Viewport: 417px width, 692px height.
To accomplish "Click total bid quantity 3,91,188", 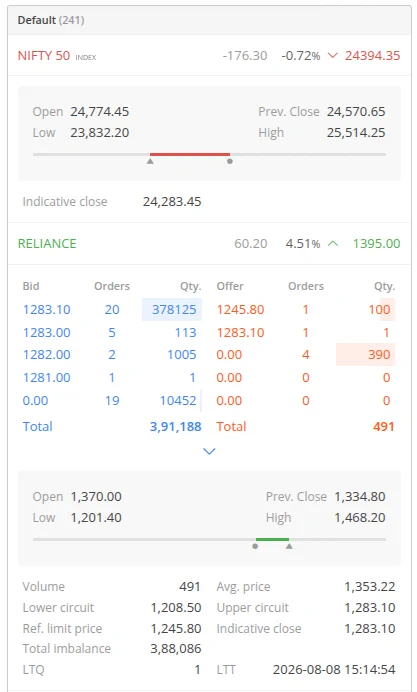I will 176,427.
